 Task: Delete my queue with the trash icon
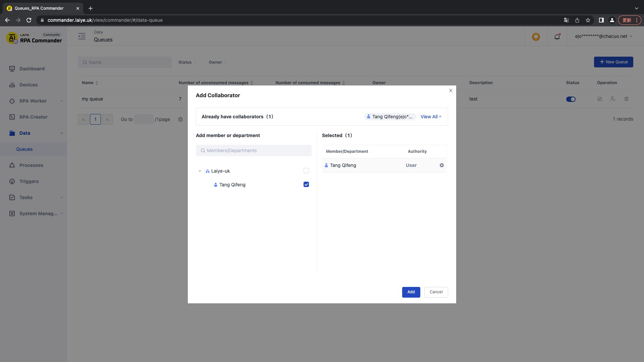(x=626, y=99)
